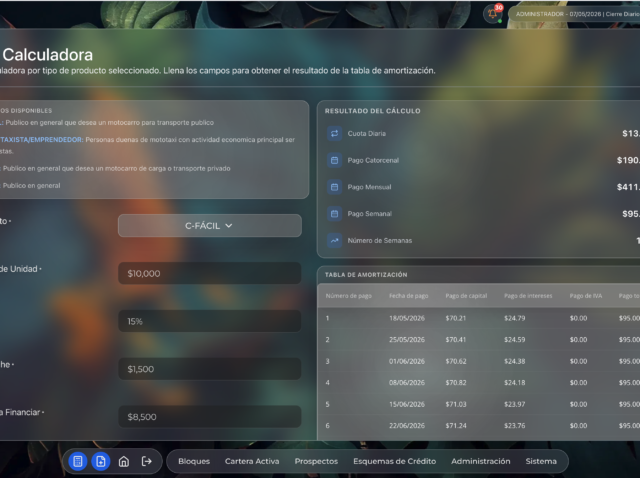
Task: Open the Administración menu
Action: (480, 461)
